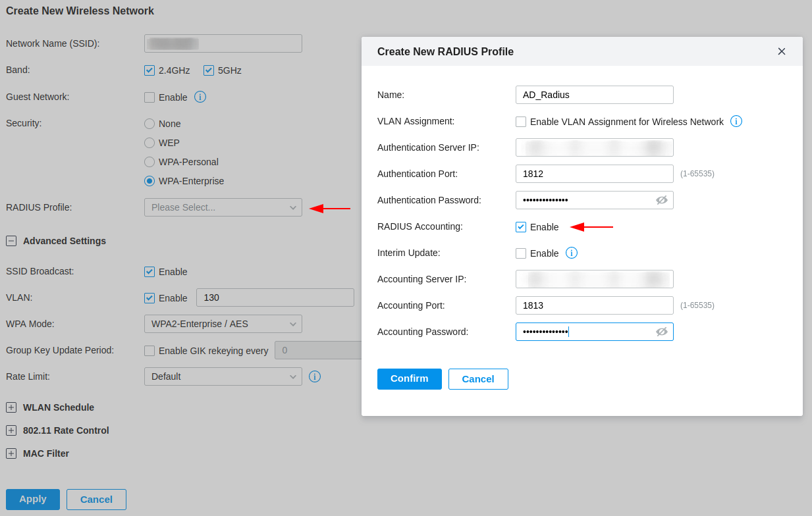
Task: Click the Authentication Port field
Action: (595, 174)
